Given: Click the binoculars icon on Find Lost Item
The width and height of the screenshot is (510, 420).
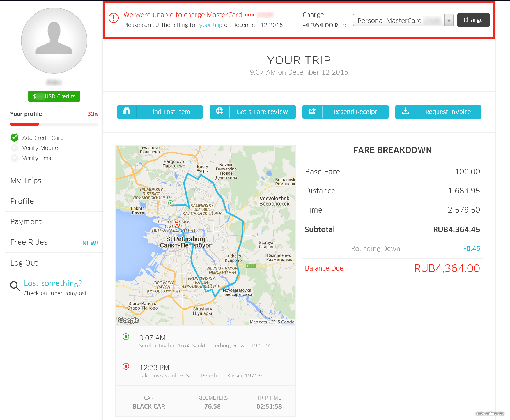Looking at the screenshot, I should pos(127,111).
